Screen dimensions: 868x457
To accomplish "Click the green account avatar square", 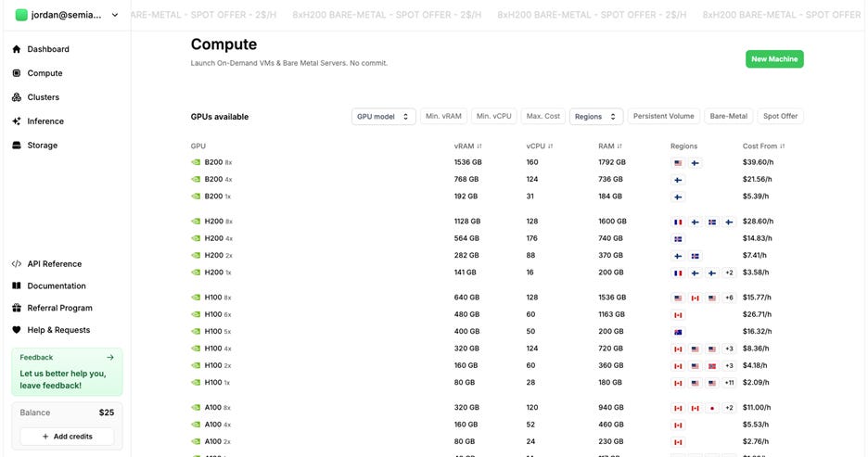I will point(21,15).
